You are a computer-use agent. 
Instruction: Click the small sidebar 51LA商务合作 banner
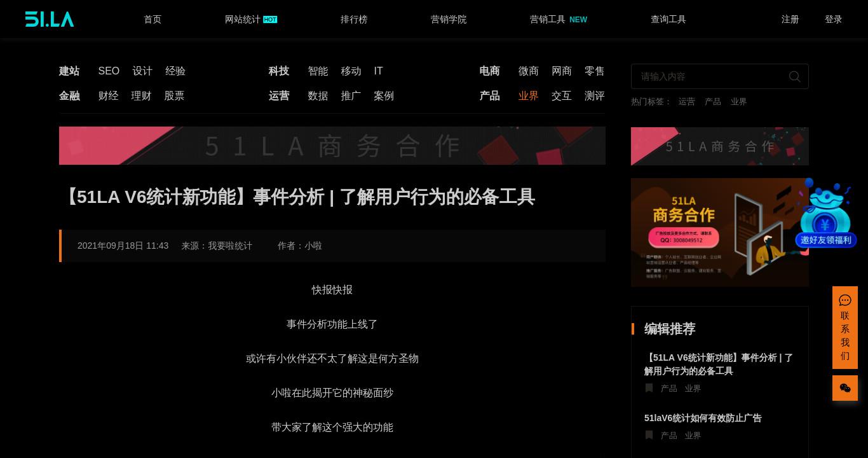[x=720, y=146]
